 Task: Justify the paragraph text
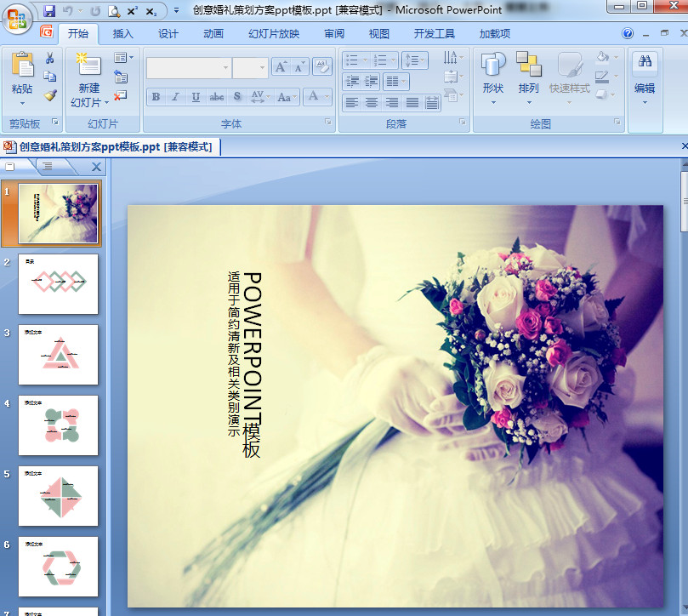[412, 103]
